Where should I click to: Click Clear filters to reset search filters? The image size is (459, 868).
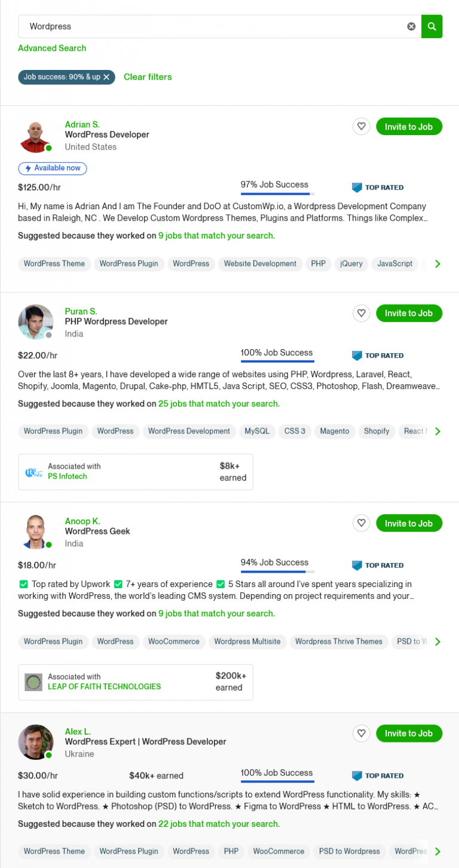(148, 77)
